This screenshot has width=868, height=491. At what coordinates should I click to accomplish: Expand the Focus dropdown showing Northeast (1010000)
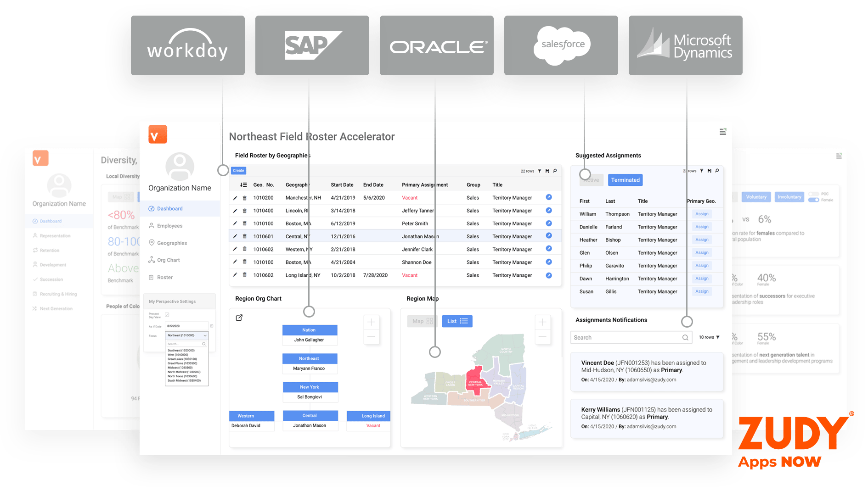[187, 335]
